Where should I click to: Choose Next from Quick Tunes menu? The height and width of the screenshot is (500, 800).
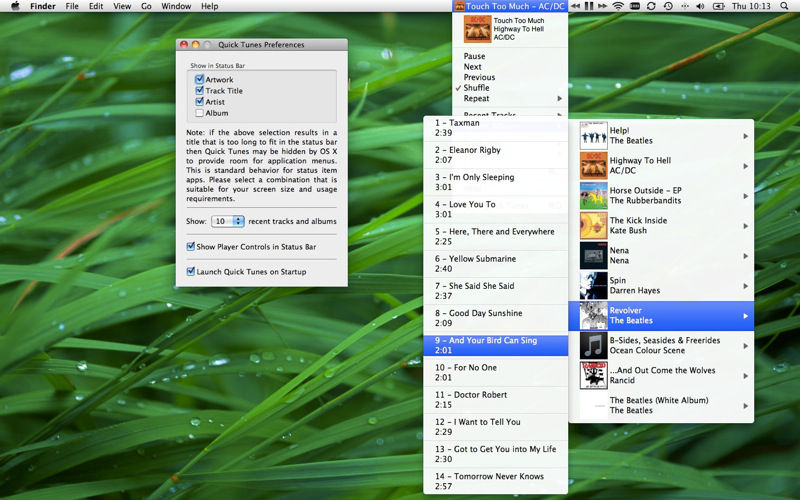tap(510, 67)
